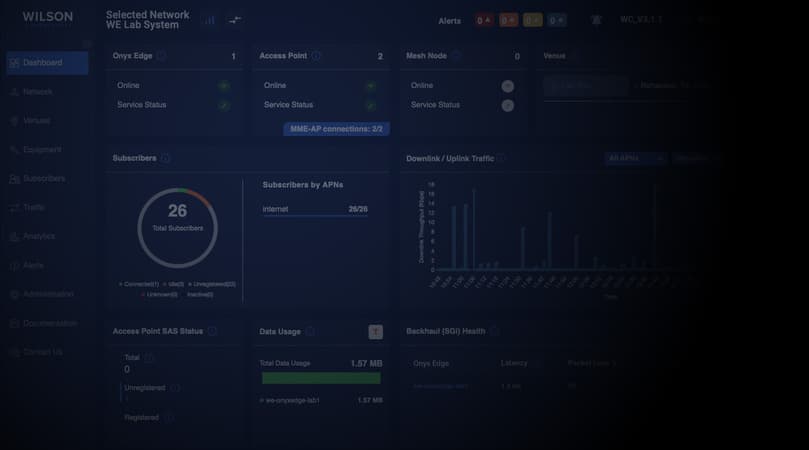
Task: Click the red critical alerts badge
Action: (x=484, y=20)
